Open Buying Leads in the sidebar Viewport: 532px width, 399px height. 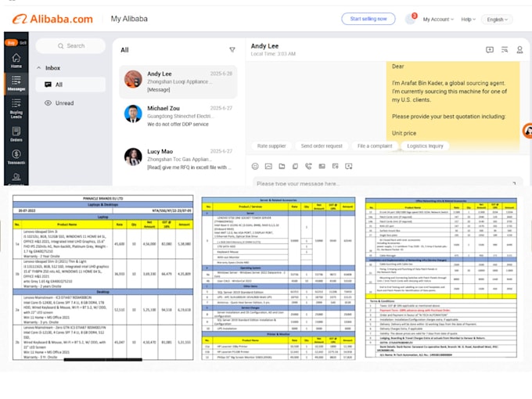[x=16, y=108]
